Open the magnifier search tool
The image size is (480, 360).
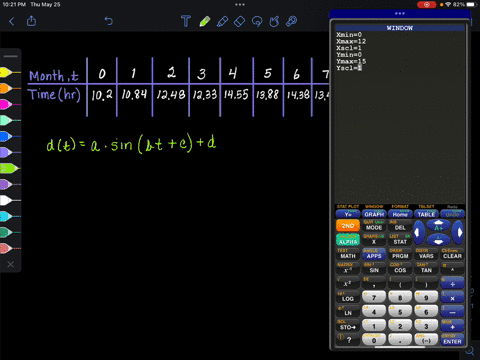click(291, 21)
